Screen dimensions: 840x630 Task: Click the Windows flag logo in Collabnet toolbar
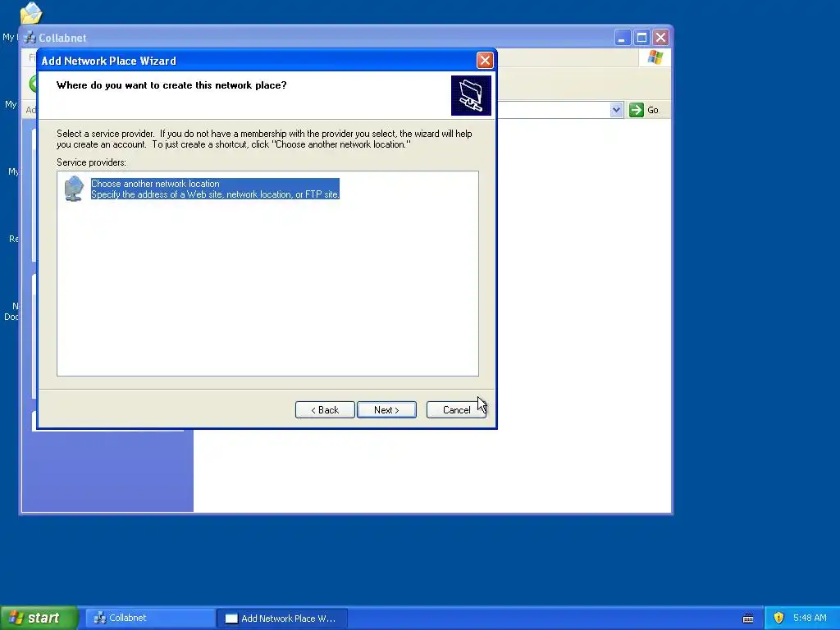pos(655,57)
